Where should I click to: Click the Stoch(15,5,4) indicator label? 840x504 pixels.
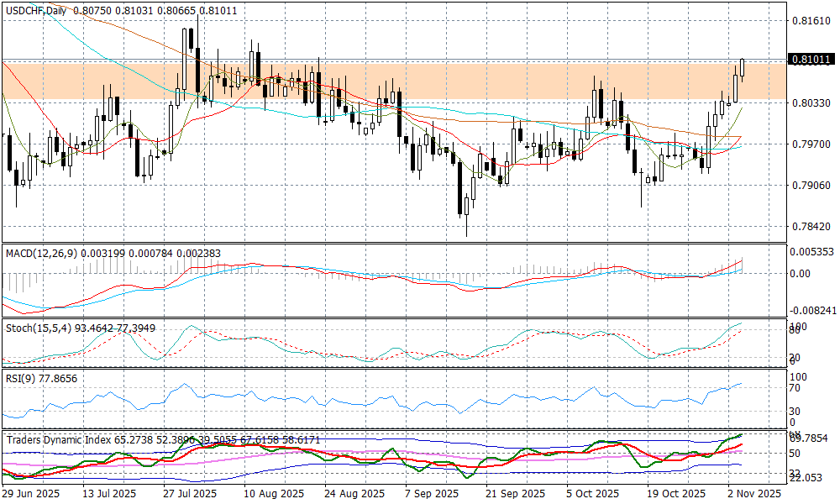34,327
